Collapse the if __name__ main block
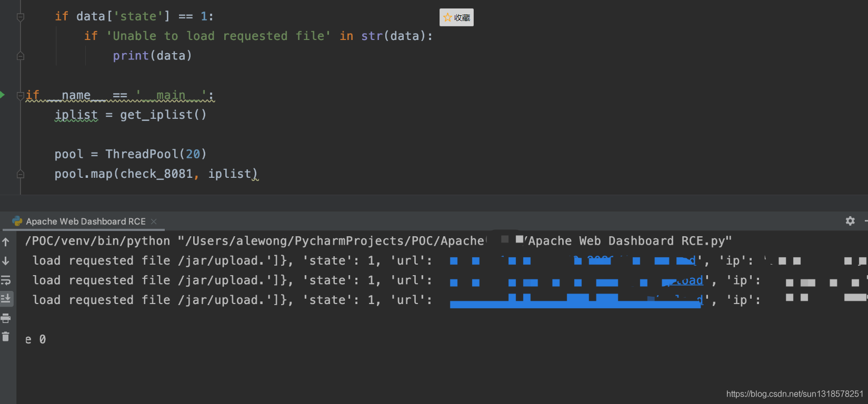The image size is (868, 404). [x=21, y=95]
